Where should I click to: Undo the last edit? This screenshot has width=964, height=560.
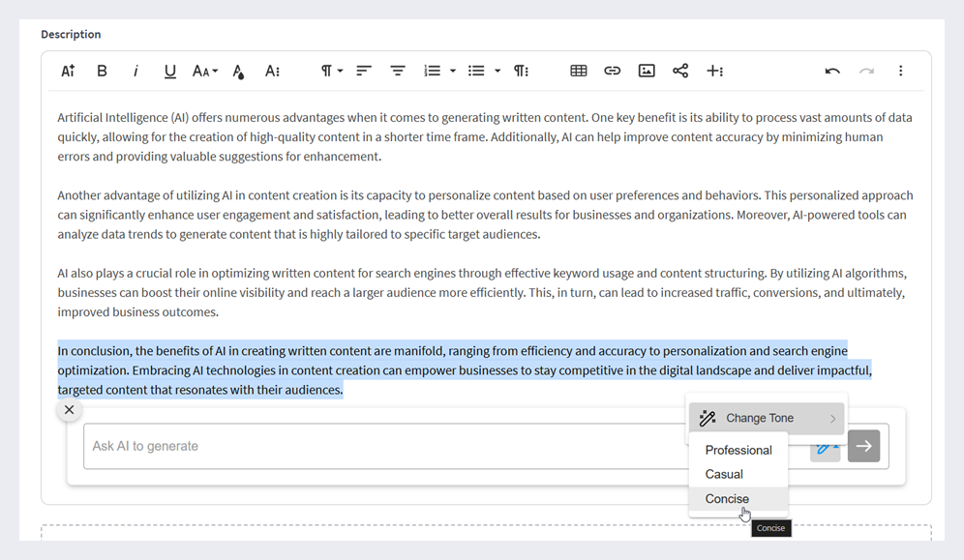pos(832,72)
